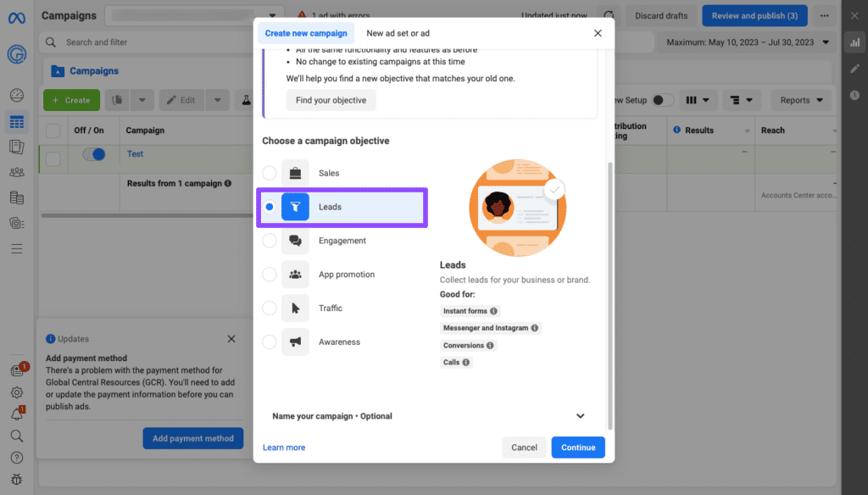Click the info icon next to Messenger and Instagram

[534, 328]
